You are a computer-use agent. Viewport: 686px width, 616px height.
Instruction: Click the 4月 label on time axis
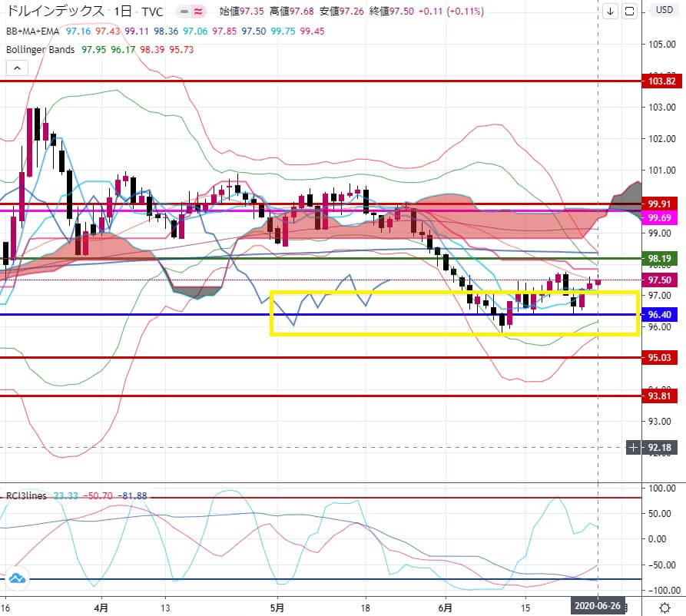tap(101, 608)
